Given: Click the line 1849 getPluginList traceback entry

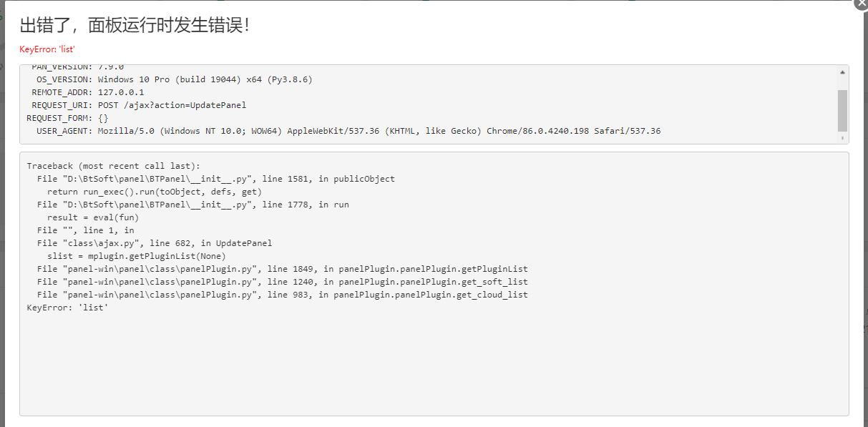Looking at the screenshot, I should (283, 269).
